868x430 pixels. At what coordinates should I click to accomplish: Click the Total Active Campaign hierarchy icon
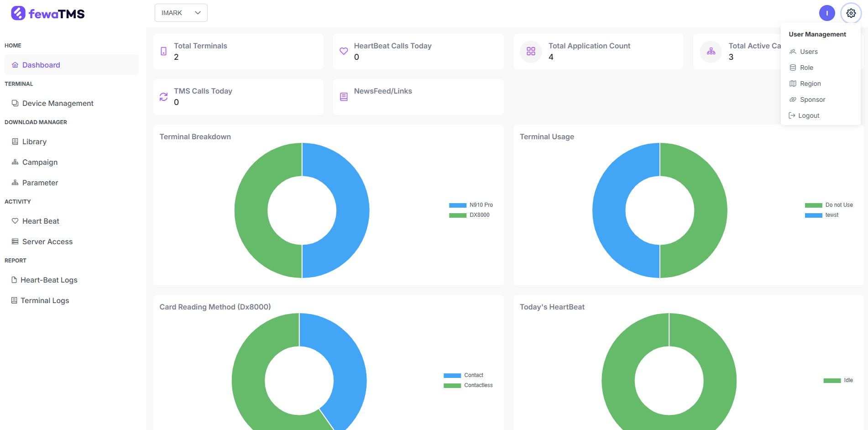[711, 51]
